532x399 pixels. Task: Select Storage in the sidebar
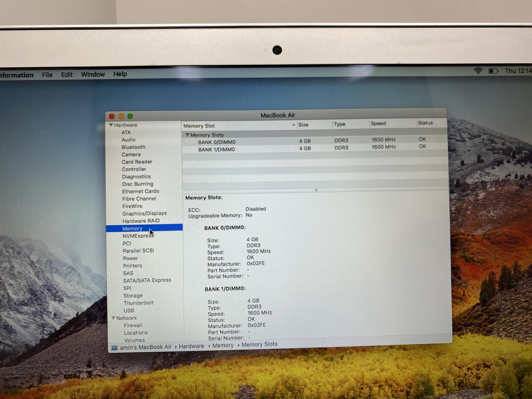133,296
